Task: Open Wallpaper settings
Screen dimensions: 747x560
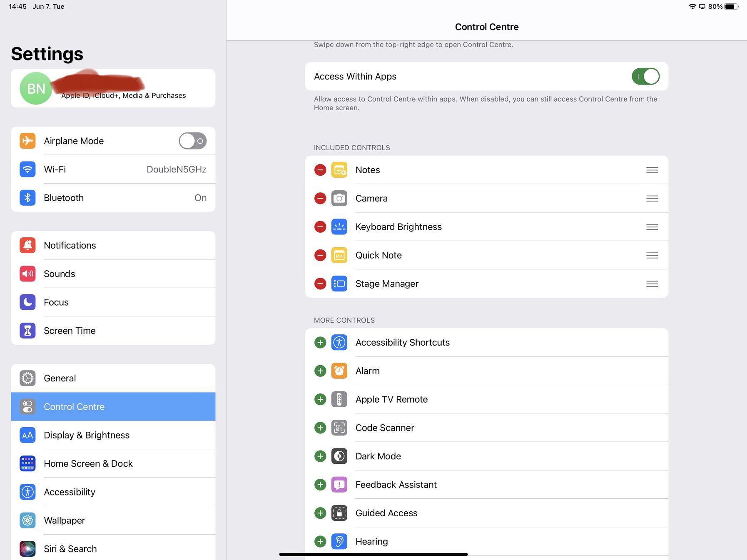Action: tap(113, 520)
